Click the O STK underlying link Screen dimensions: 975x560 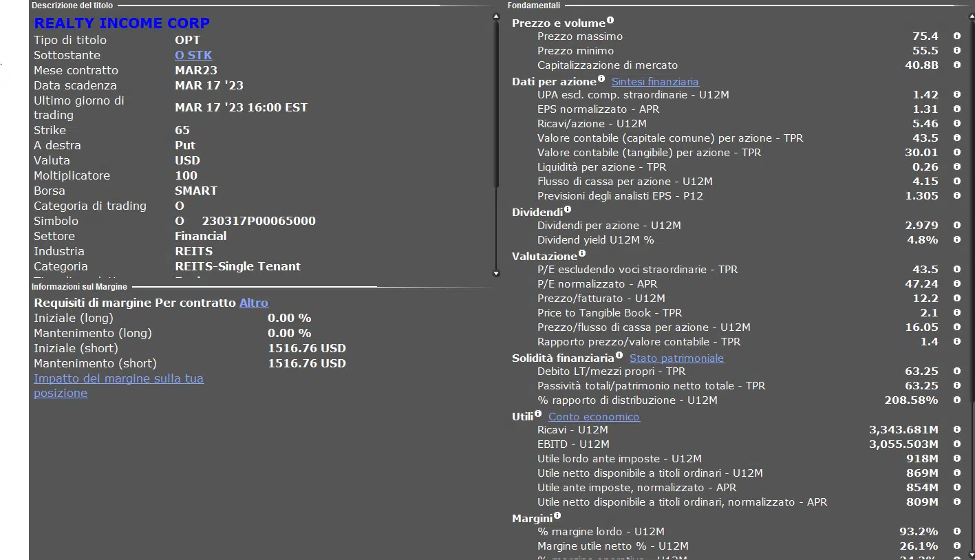(193, 56)
